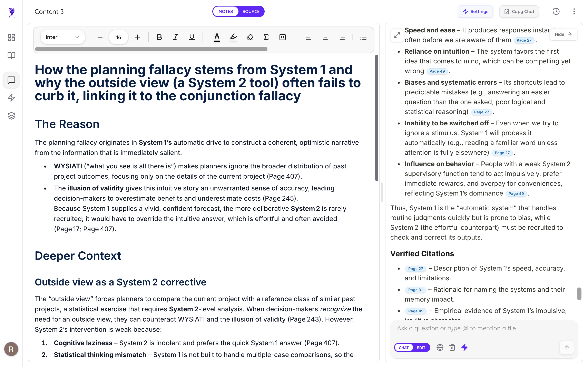Insert a code block from the toolbar
This screenshot has width=588, height=367.
283,37
